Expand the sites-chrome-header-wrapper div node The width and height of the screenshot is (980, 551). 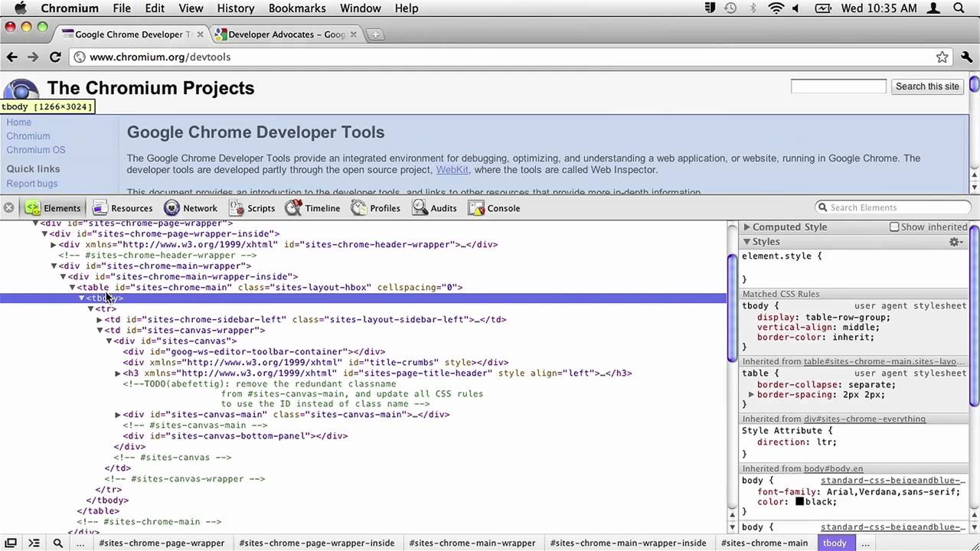pyautogui.click(x=54, y=245)
